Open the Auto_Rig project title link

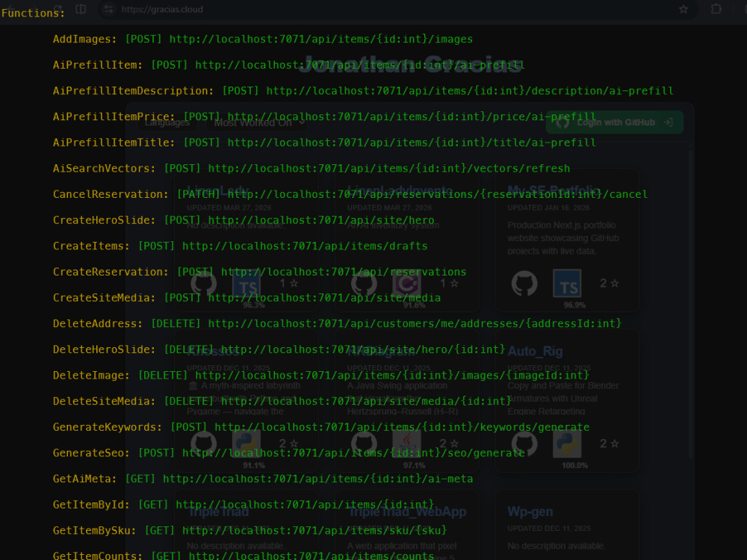point(535,352)
